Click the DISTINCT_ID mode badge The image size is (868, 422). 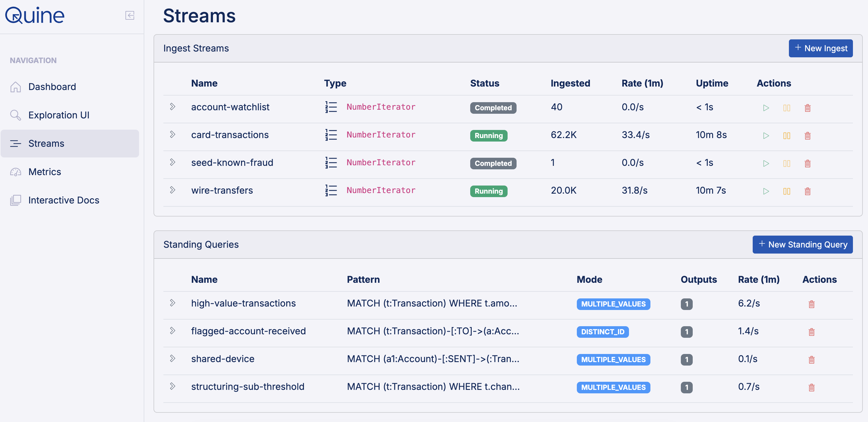click(603, 332)
